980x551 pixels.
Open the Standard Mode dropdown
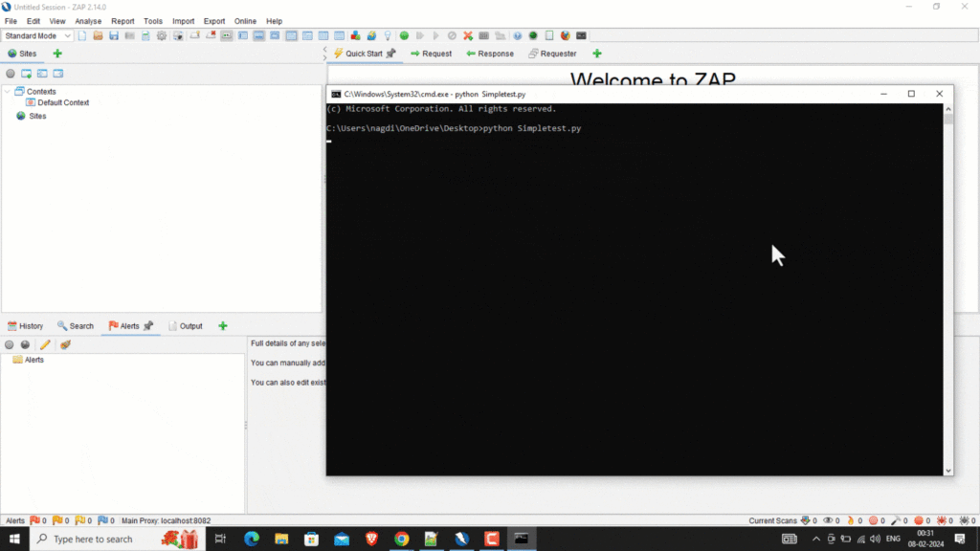point(37,35)
